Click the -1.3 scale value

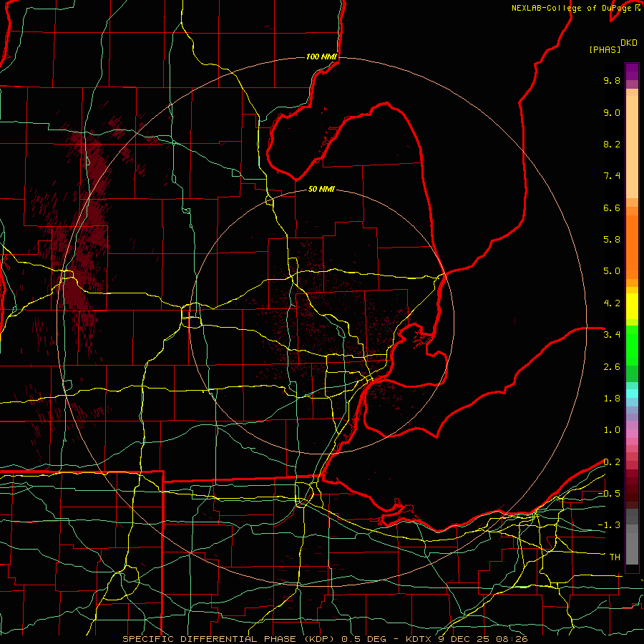point(609,525)
